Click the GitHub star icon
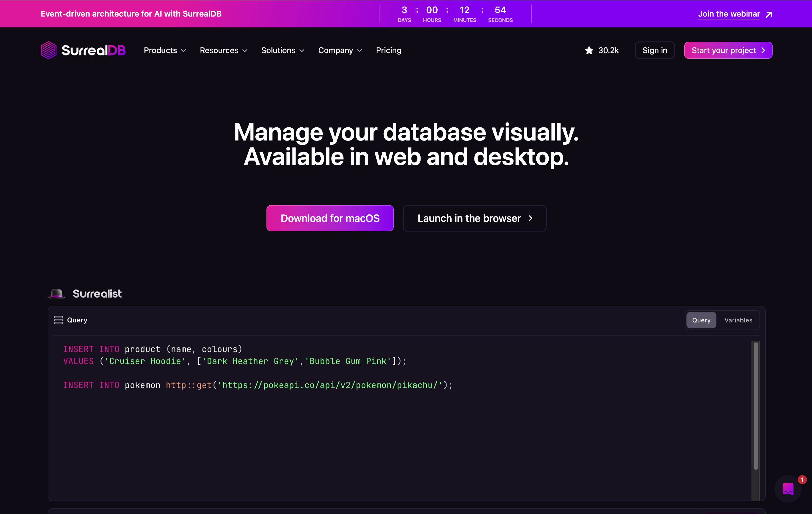812x514 pixels. [589, 50]
